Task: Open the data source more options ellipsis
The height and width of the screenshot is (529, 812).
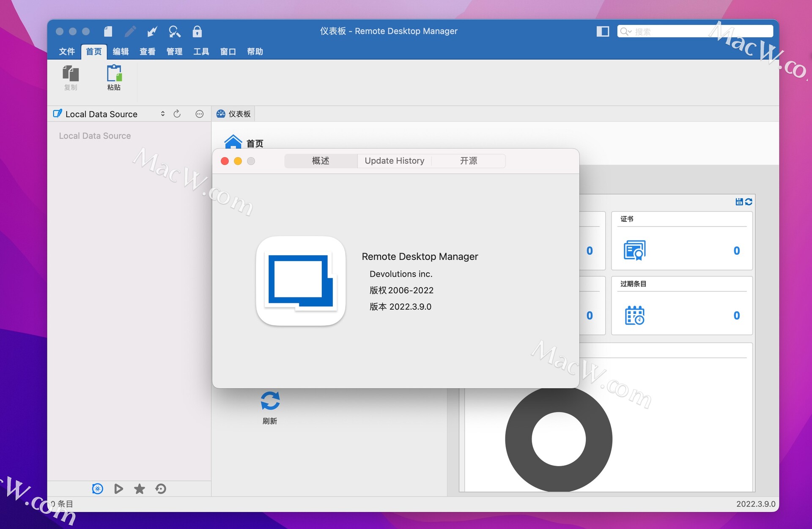Action: pyautogui.click(x=200, y=114)
